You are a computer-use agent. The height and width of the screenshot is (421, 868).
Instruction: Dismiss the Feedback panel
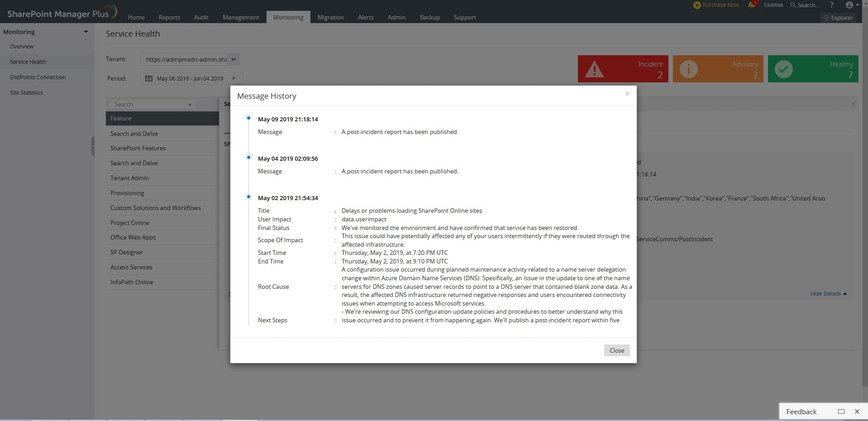coord(857,411)
